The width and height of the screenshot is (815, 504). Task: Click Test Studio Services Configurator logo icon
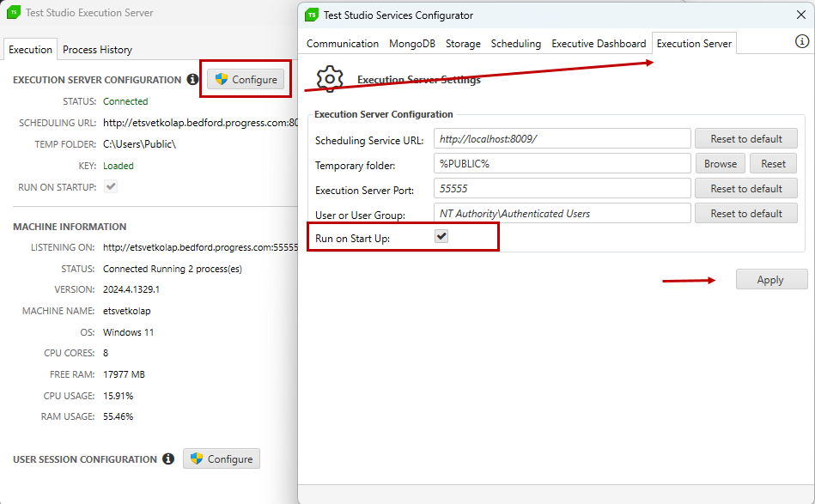point(312,15)
